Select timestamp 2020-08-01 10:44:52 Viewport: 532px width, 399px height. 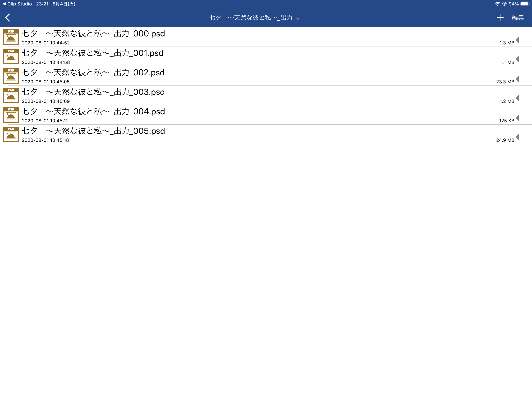pyautogui.click(x=46, y=43)
